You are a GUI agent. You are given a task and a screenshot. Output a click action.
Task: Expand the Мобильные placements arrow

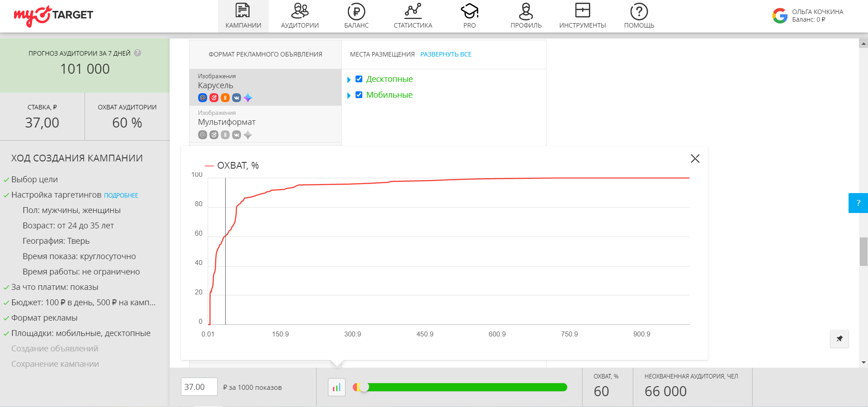[349, 95]
